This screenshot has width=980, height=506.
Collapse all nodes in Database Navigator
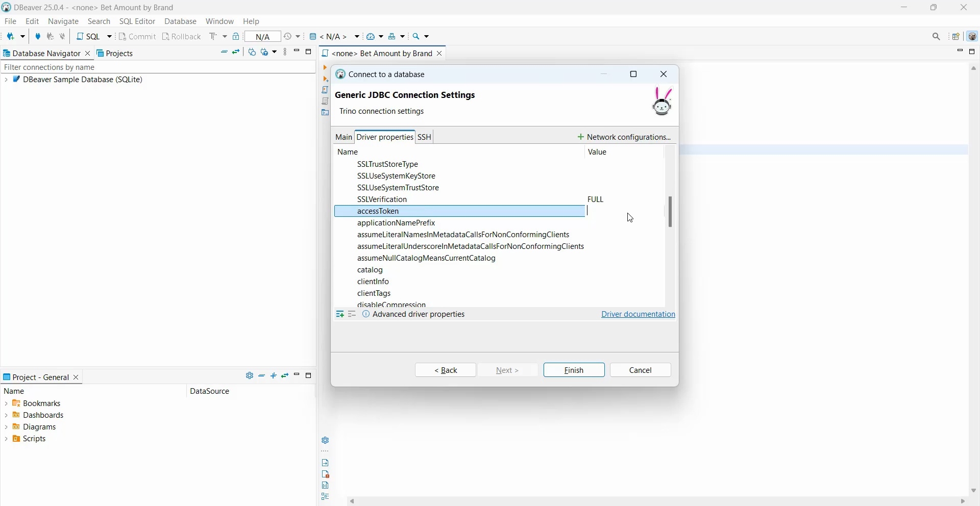pyautogui.click(x=225, y=52)
